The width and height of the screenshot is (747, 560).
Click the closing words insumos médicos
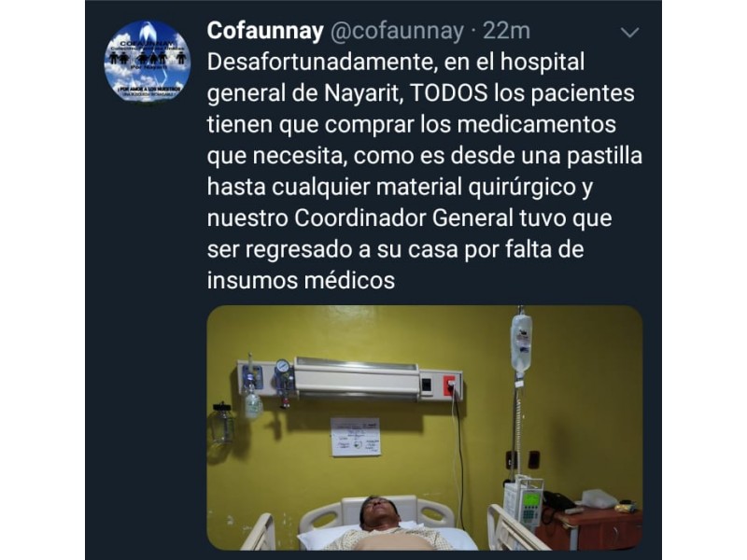pos(301,281)
